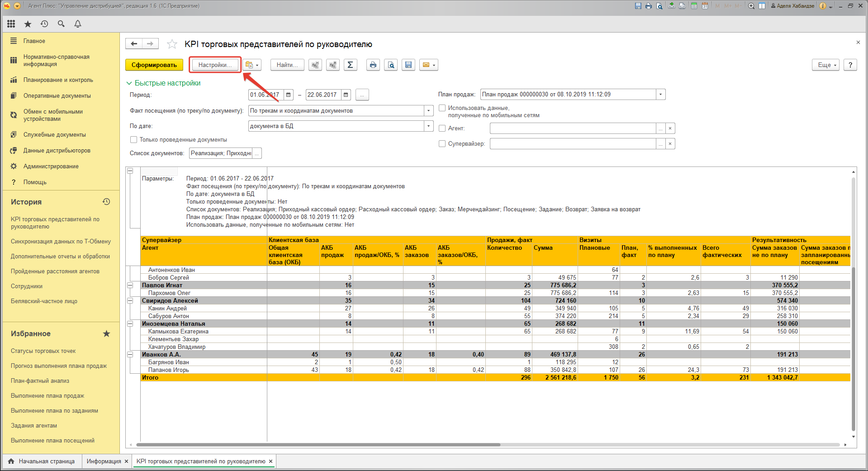Enable the Агент filter checkbox
Image resolution: width=868 pixels, height=471 pixels.
[442, 128]
